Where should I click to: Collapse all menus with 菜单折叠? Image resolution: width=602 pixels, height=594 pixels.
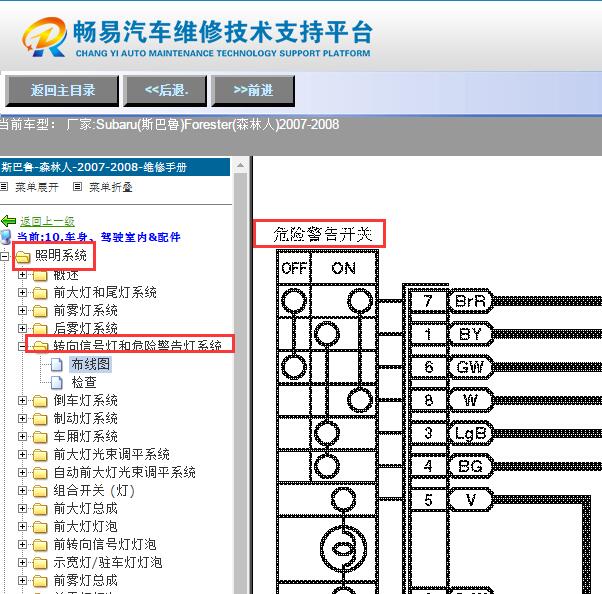coord(111,187)
